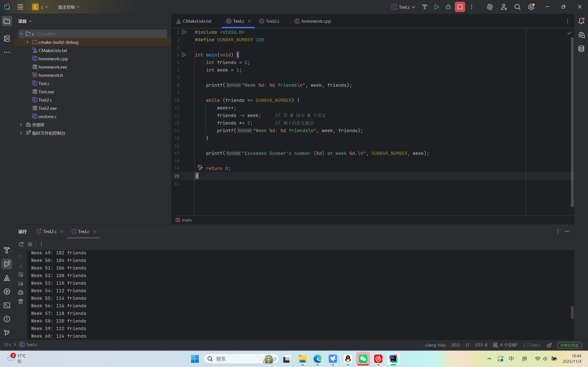Image resolution: width=588 pixels, height=367 pixels.
Task: Expand the 外部库 node
Action: tap(21, 125)
